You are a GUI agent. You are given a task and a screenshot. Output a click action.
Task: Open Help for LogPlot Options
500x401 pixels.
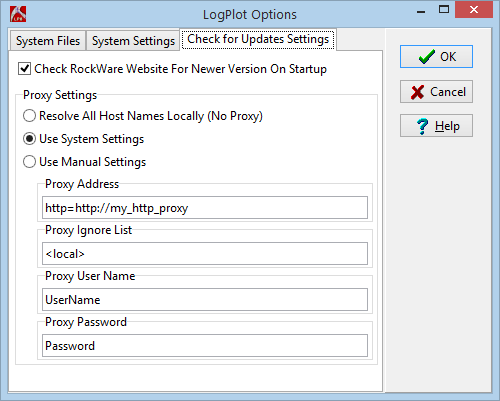[436, 126]
